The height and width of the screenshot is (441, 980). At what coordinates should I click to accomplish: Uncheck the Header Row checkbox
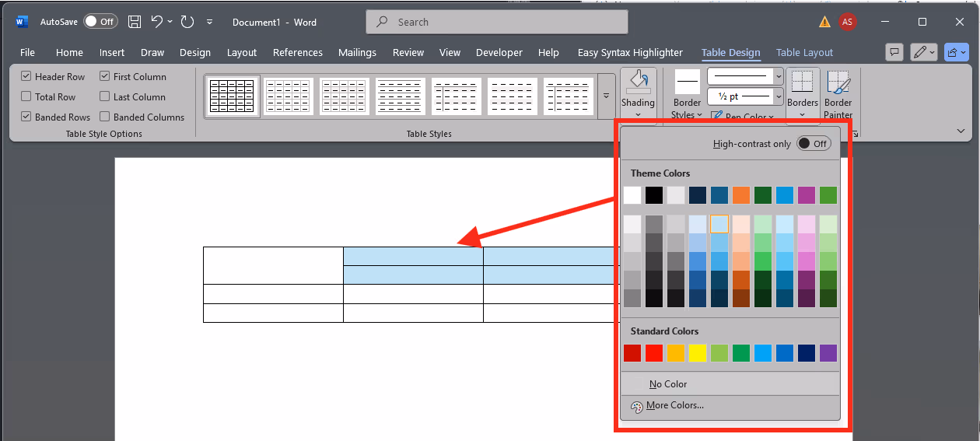pyautogui.click(x=26, y=77)
